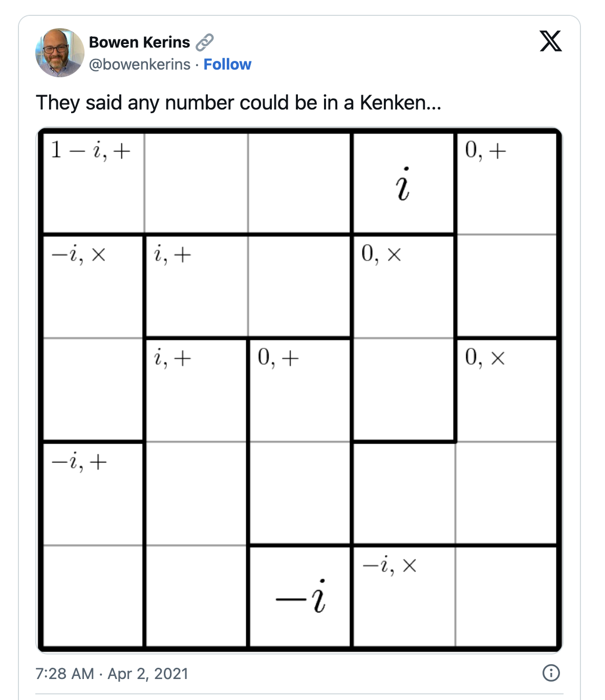Select the Kenken cell labeled 1 − i, +
Image resolution: width=605 pixels, height=700 pixels.
pos(93,183)
